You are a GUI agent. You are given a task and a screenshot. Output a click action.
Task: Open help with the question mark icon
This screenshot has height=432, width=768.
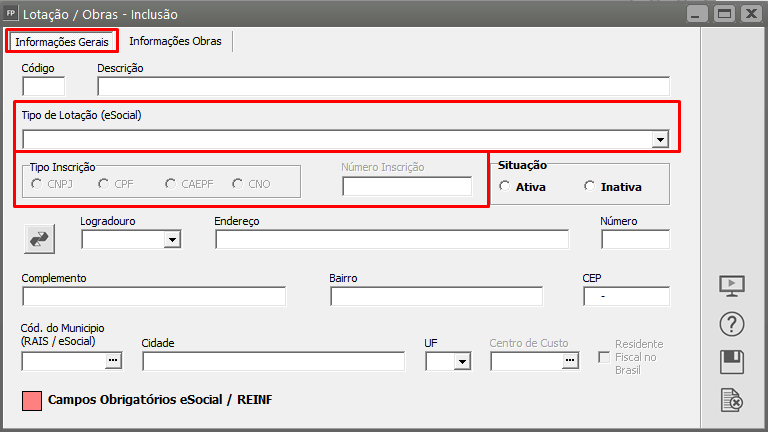pyautogui.click(x=732, y=324)
